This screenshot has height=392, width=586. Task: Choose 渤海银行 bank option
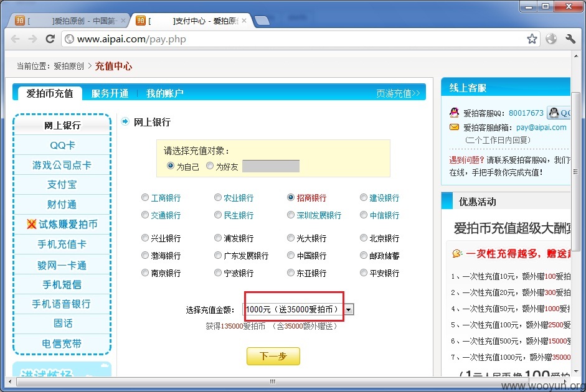click(x=145, y=255)
